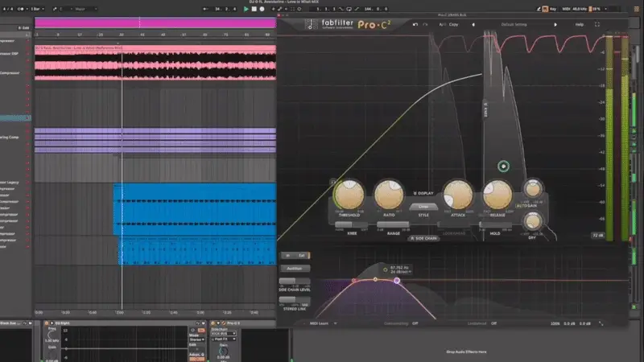Click Pro-C 2 undo arrow
The image size is (644, 362).
(x=415, y=25)
